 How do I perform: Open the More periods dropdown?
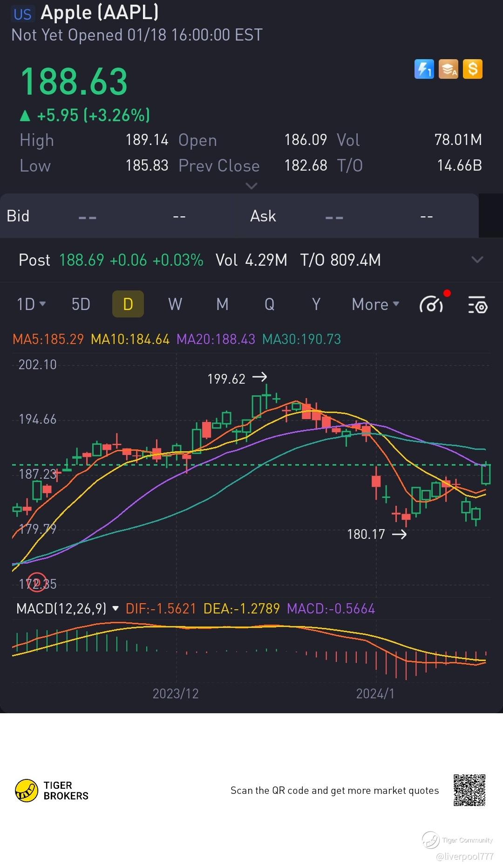tap(375, 304)
